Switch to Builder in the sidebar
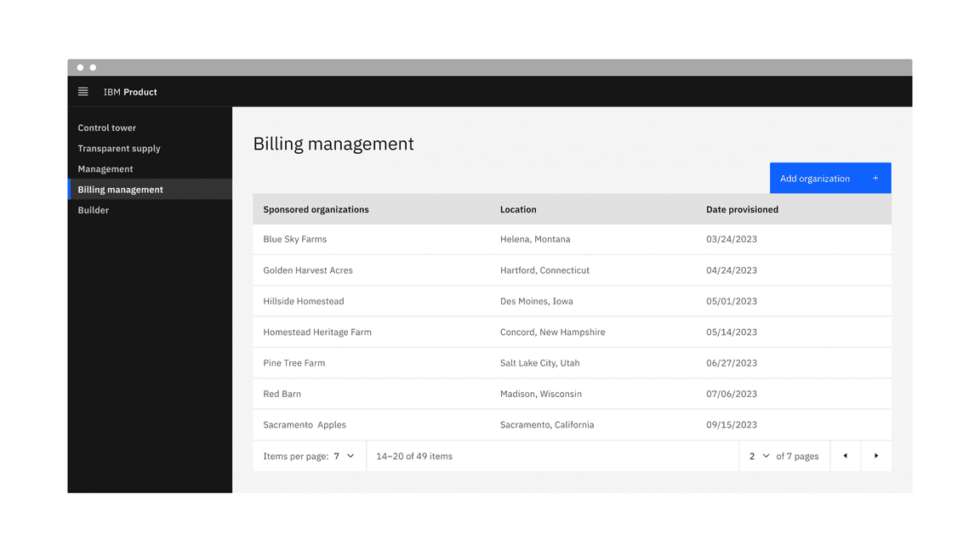980x551 pixels. click(x=93, y=210)
